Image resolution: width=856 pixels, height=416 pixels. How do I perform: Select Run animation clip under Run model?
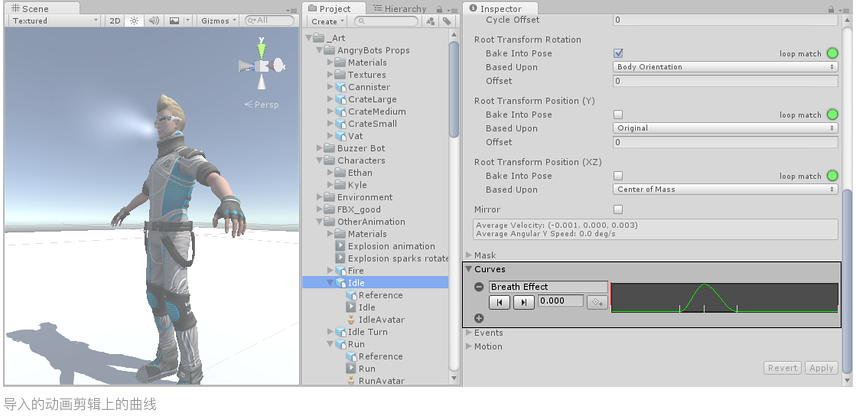coord(367,369)
